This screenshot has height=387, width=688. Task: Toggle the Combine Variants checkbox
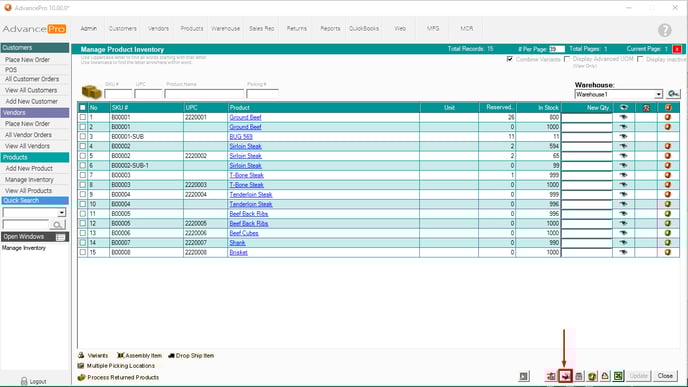point(509,59)
